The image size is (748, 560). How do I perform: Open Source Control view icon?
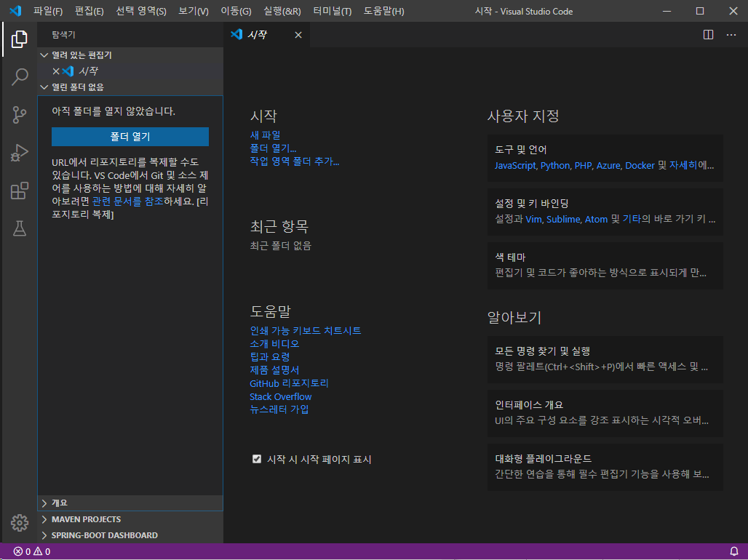19,115
